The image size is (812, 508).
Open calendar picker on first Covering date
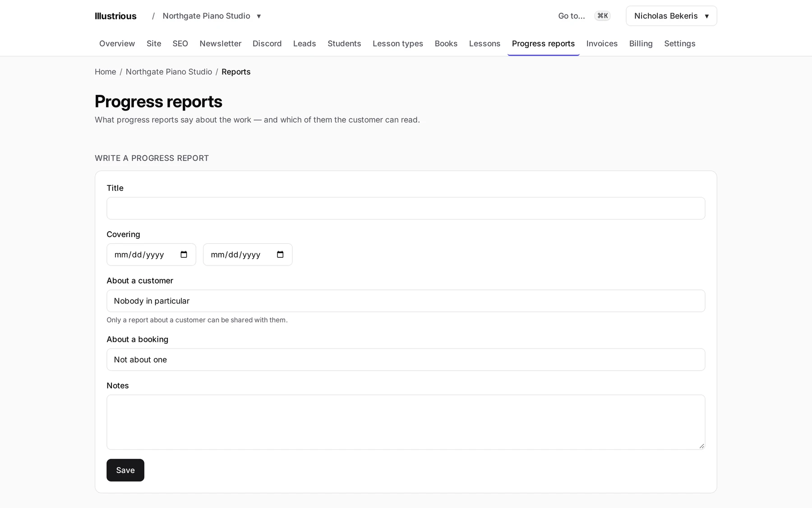184,255
